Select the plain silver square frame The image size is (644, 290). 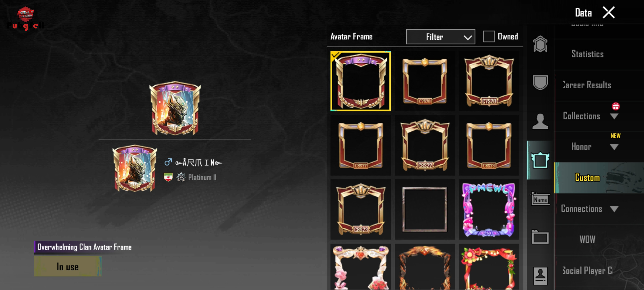[425, 209]
